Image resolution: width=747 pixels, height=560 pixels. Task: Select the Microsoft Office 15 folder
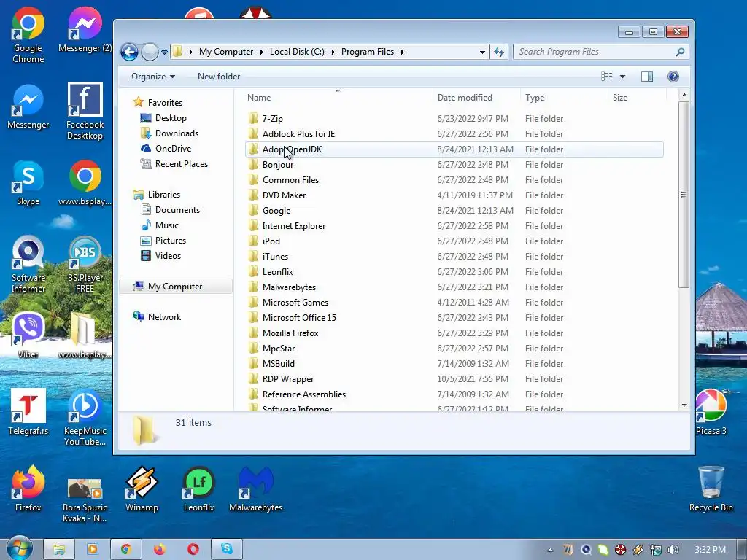coord(454,318)
